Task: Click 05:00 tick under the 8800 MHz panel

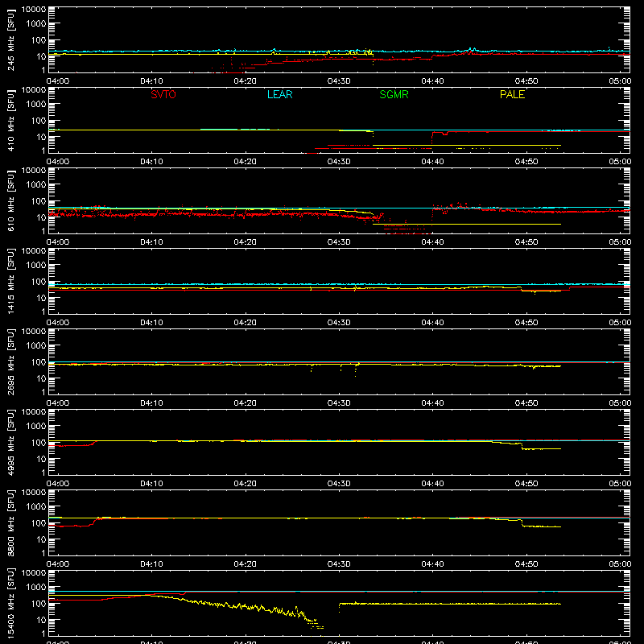Action: (620, 564)
